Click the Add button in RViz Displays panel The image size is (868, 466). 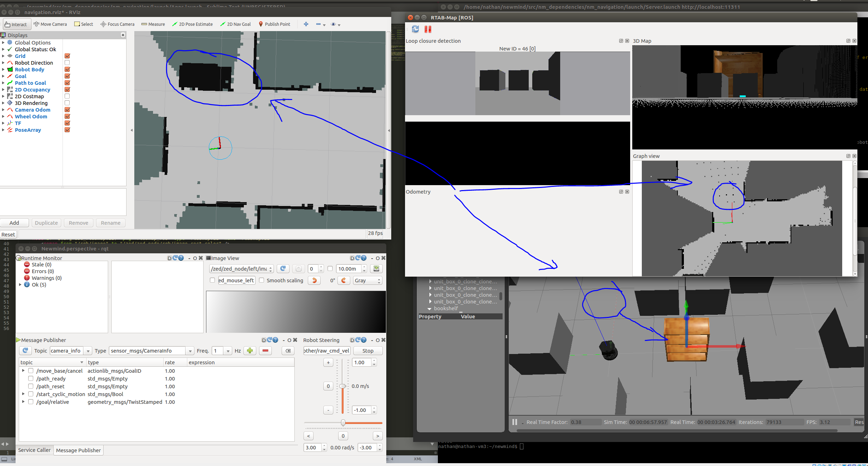(x=14, y=223)
